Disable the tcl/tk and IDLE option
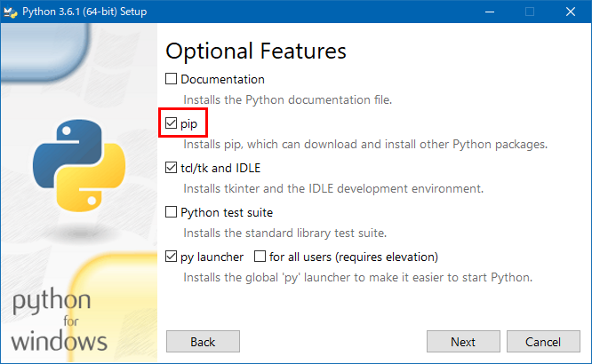 coord(172,168)
